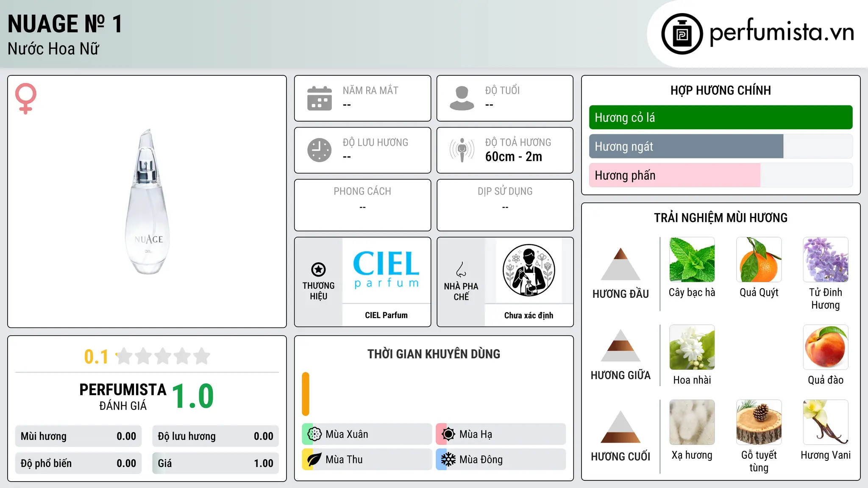This screenshot has width=868, height=488.
Task: Click the jasmine flower note image
Action: coord(692,347)
